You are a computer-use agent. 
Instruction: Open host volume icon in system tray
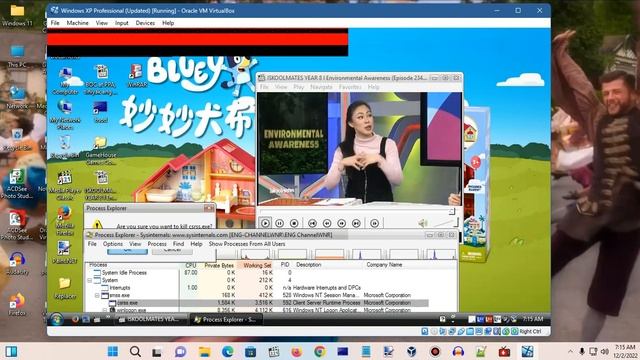604,351
